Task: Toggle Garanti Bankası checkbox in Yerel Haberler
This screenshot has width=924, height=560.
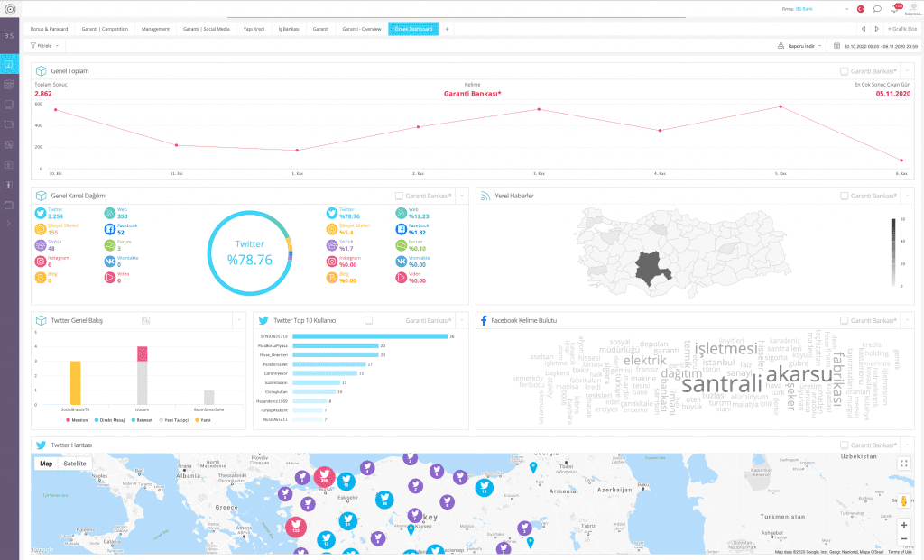Action: (x=844, y=196)
